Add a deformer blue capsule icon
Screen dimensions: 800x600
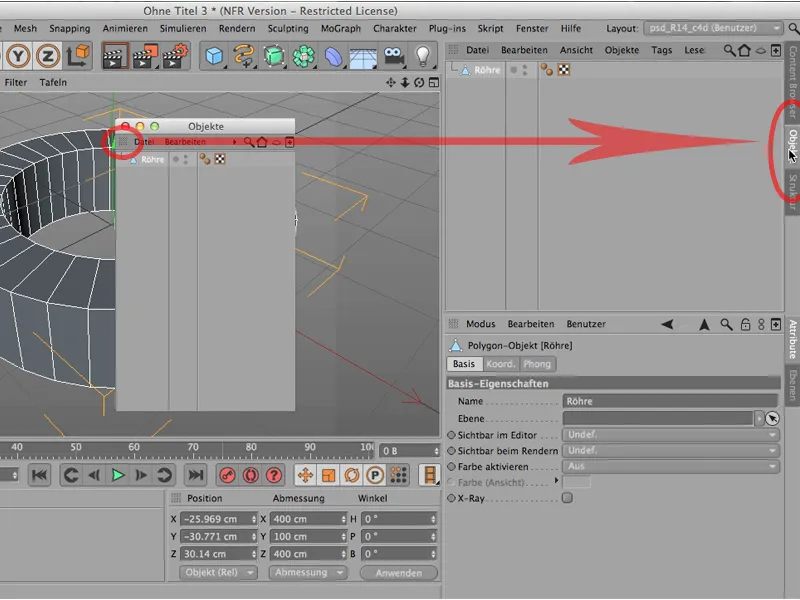[333, 56]
